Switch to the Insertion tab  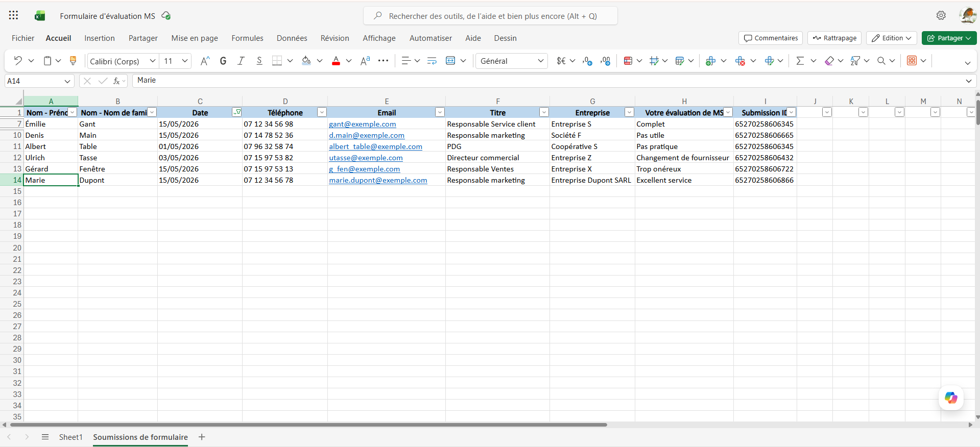(x=100, y=38)
